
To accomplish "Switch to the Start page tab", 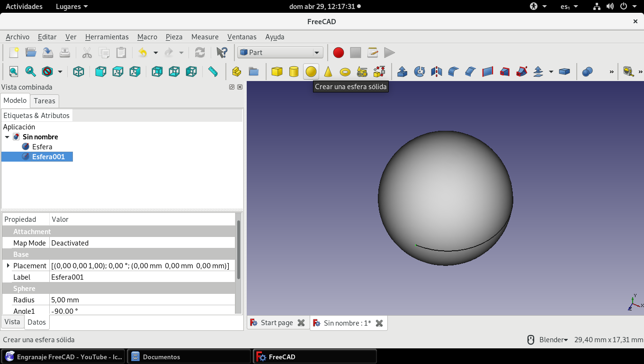I will tap(277, 323).
